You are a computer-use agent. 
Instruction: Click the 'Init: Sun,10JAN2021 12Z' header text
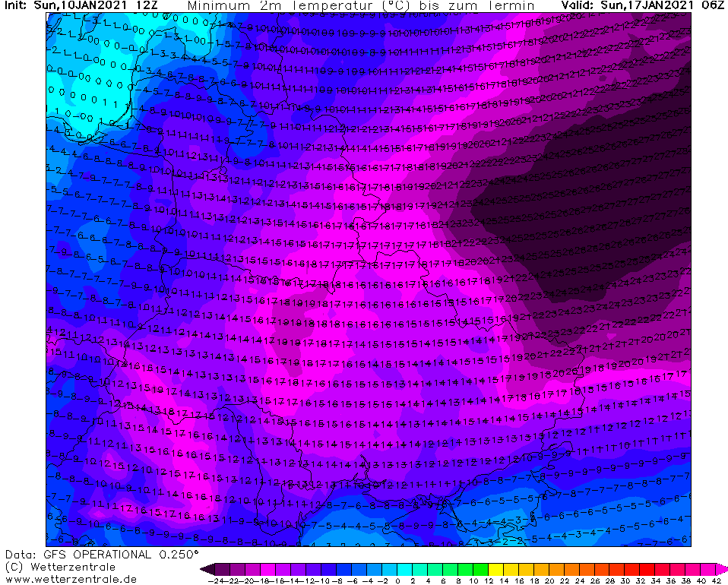tap(82, 5)
